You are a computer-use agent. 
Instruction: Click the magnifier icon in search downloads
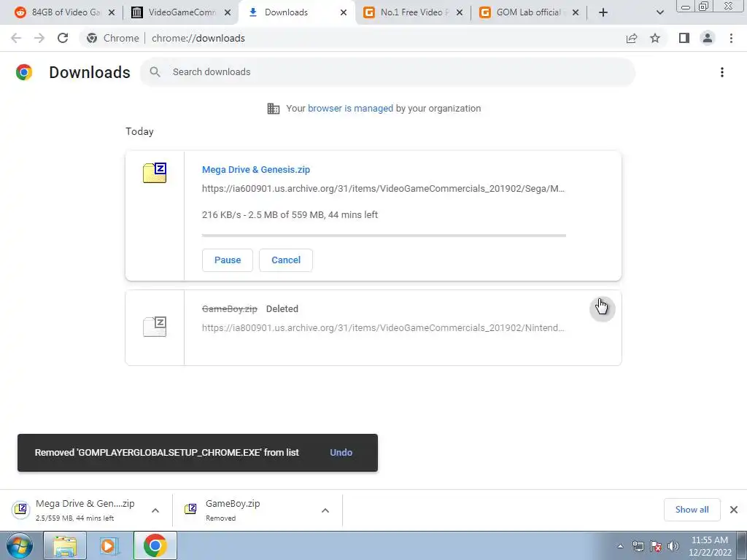point(155,72)
